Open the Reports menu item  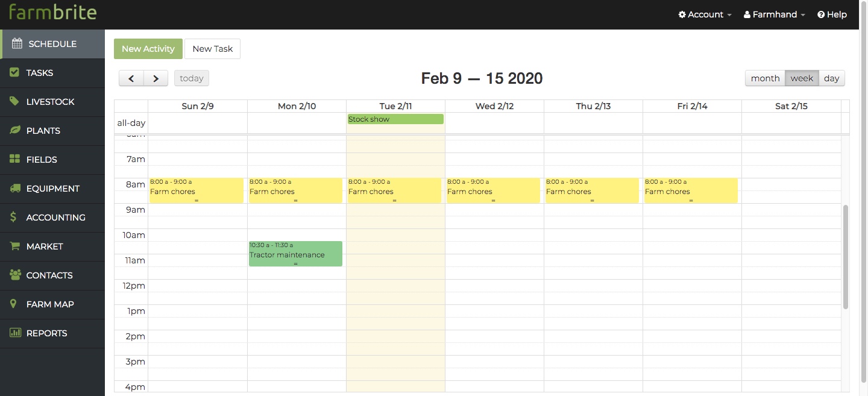(46, 333)
